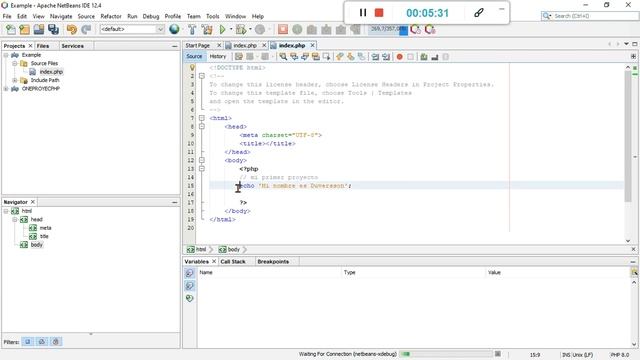Open the Tools menu

pos(212,16)
